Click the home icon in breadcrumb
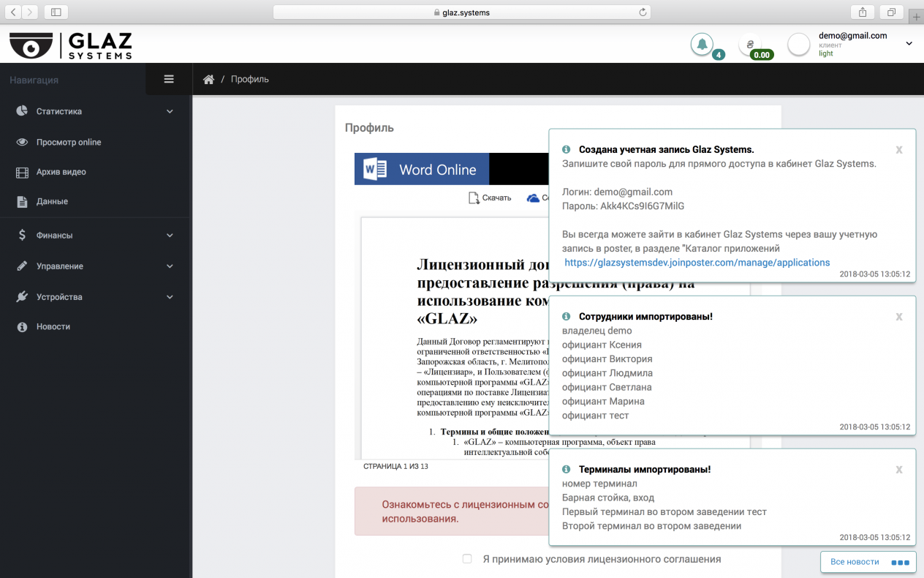 pos(208,80)
